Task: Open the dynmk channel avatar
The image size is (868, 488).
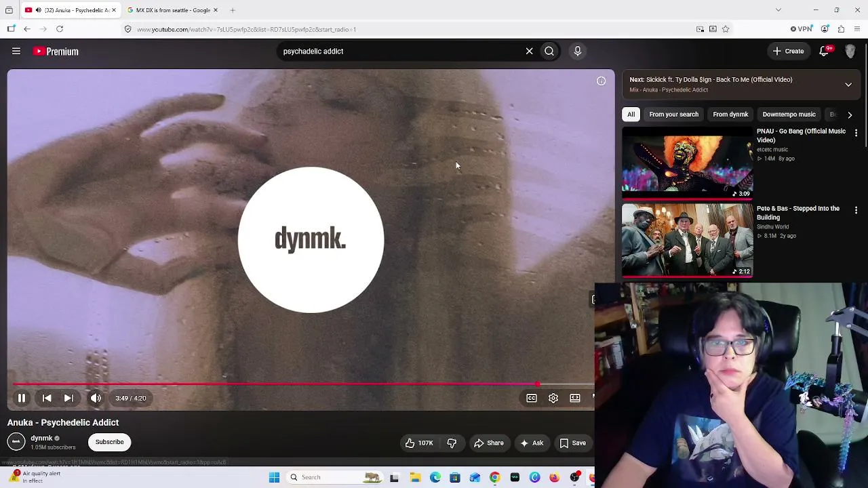Action: (x=16, y=442)
